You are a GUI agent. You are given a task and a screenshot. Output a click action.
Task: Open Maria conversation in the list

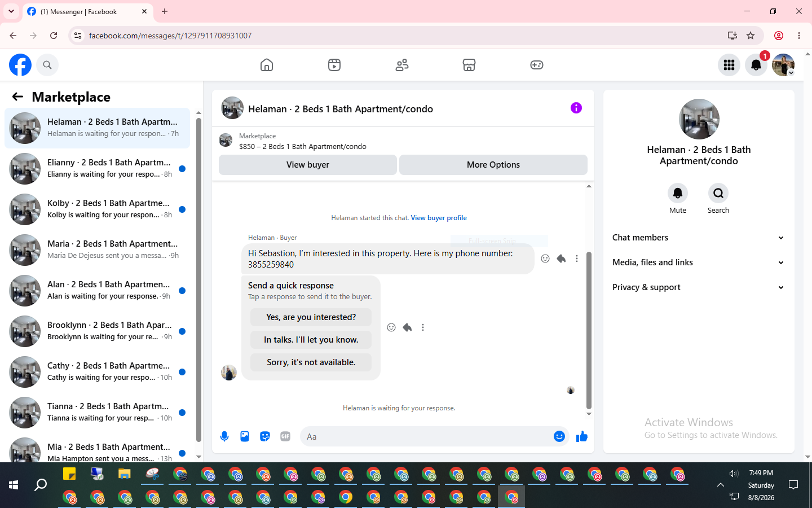tap(97, 250)
